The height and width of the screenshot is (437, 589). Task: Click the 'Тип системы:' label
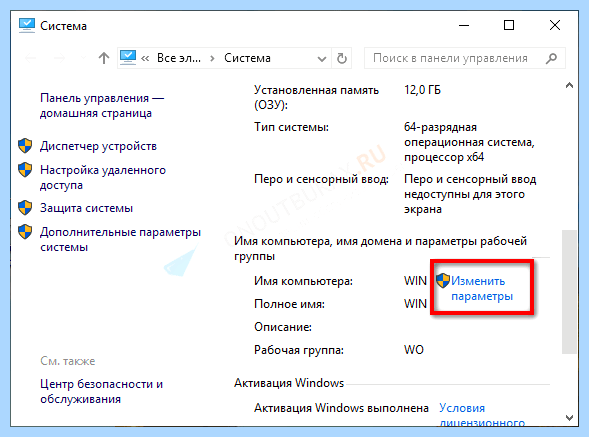[291, 127]
